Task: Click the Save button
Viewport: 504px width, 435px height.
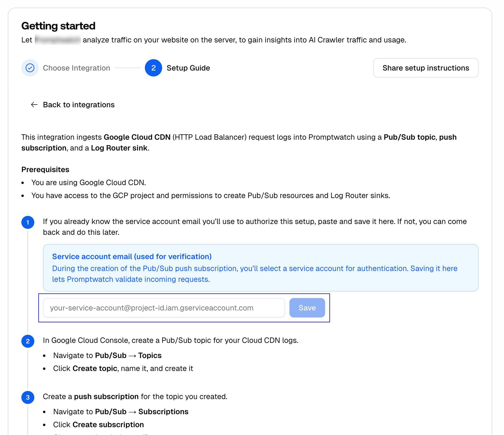Action: pos(307,308)
